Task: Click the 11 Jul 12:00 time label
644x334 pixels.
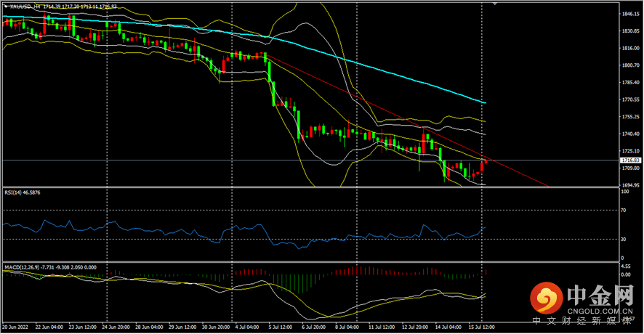Action: (382, 327)
